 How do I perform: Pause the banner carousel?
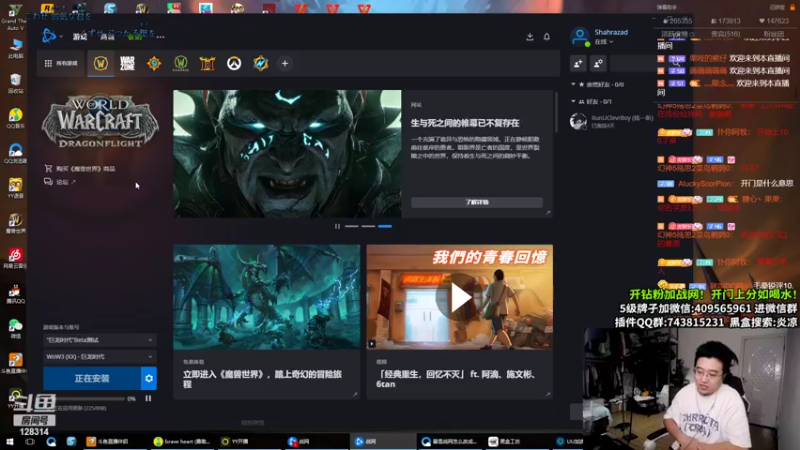click(337, 226)
